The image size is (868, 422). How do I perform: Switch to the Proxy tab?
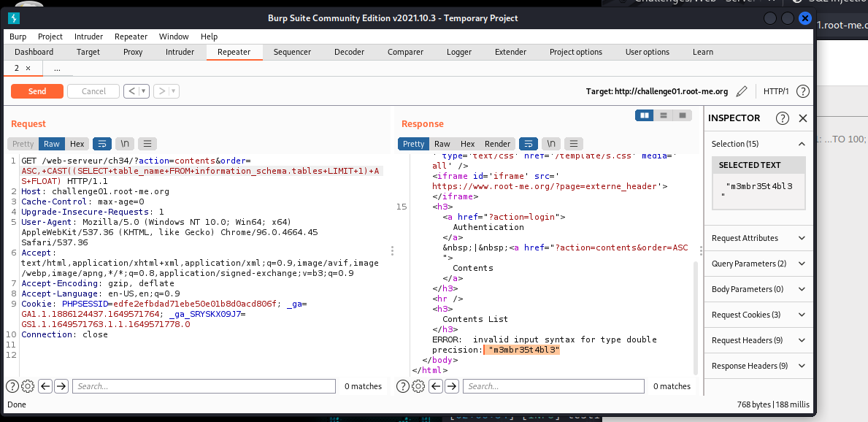133,52
